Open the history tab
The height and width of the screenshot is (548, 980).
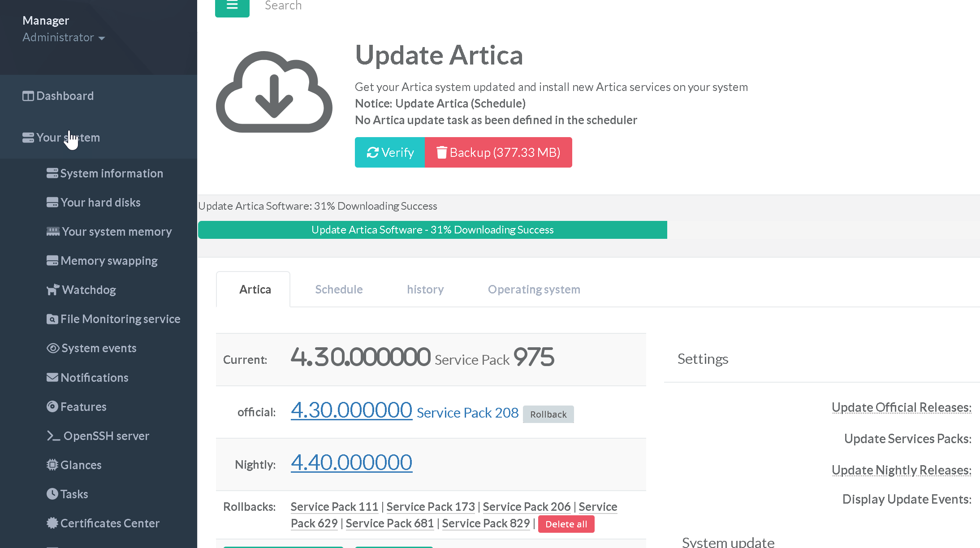[425, 289]
